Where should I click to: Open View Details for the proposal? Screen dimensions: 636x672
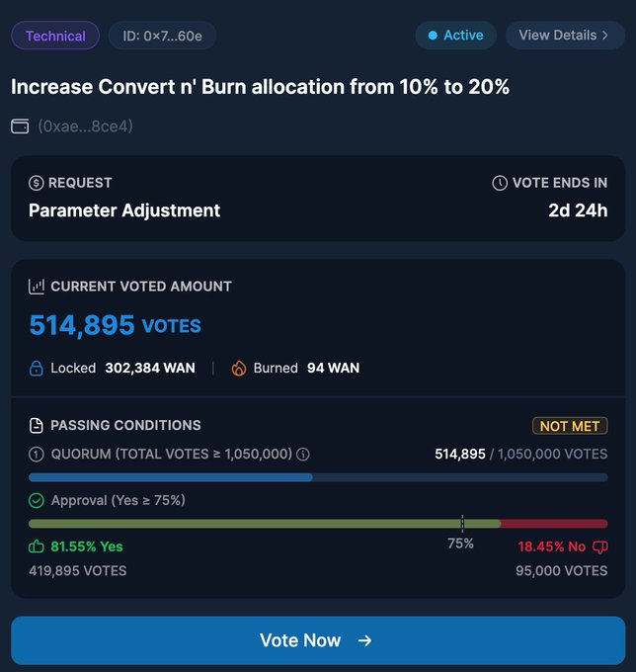point(565,36)
